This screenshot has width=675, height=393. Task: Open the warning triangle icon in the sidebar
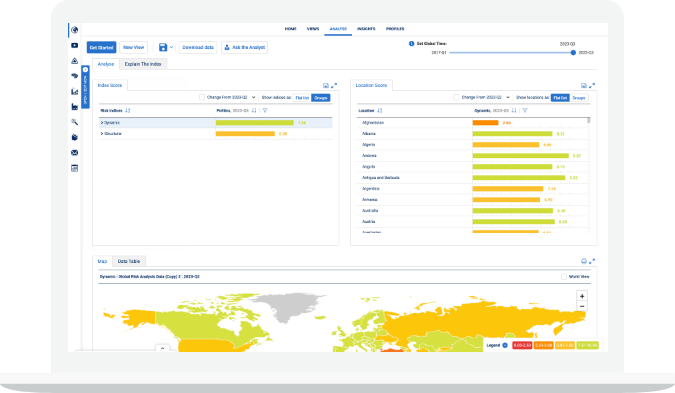pyautogui.click(x=74, y=61)
